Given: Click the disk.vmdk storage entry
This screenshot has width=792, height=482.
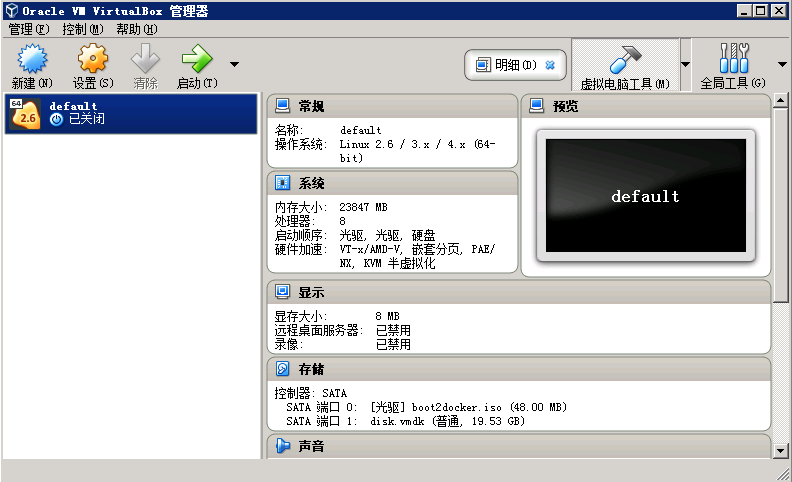Looking at the screenshot, I should 448,421.
